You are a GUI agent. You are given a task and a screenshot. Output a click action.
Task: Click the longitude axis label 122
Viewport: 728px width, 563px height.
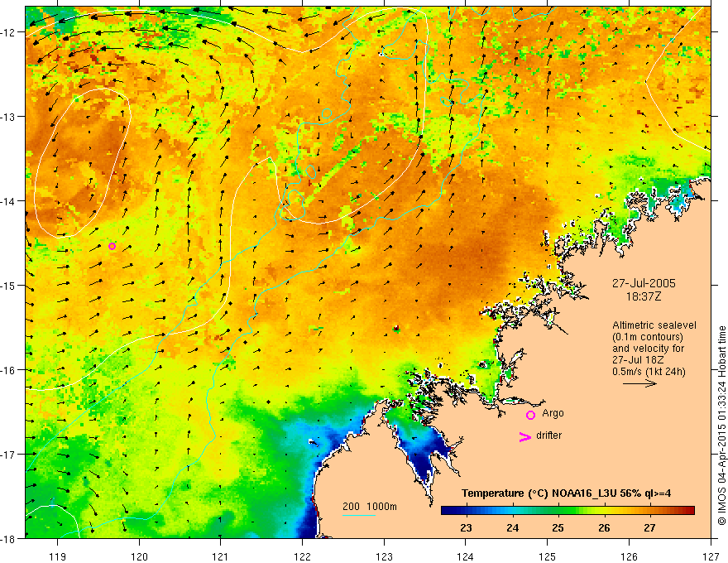[302, 556]
